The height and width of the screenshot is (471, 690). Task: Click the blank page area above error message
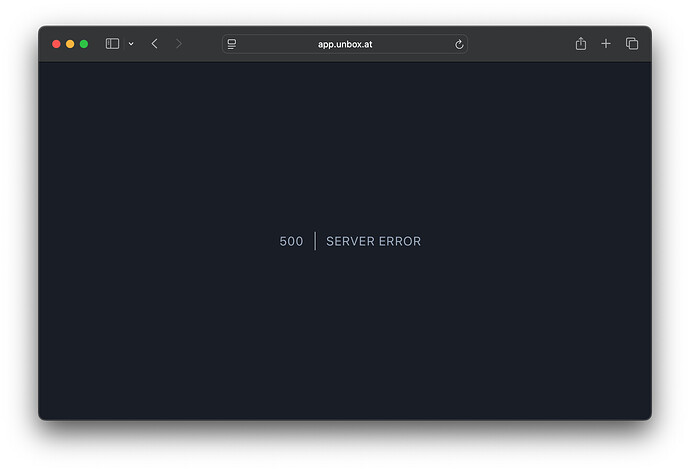click(x=345, y=140)
